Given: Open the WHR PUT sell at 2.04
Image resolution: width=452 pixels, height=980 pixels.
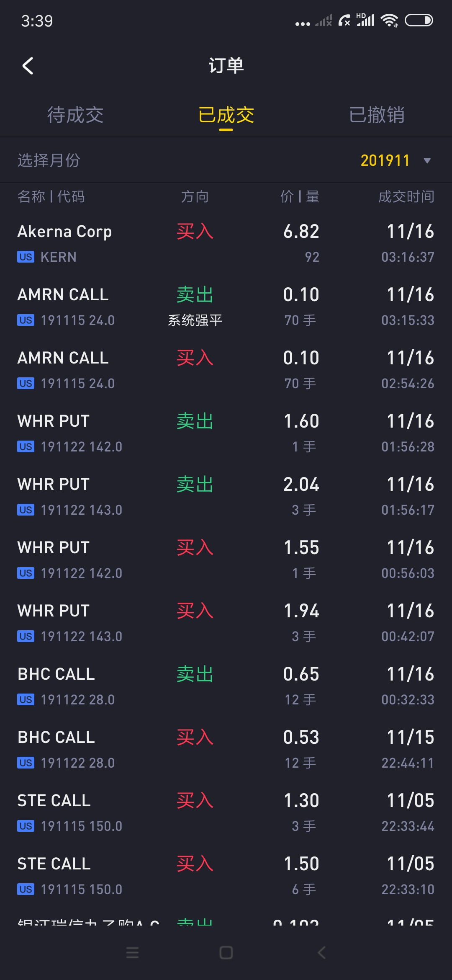Looking at the screenshot, I should pyautogui.click(x=226, y=497).
